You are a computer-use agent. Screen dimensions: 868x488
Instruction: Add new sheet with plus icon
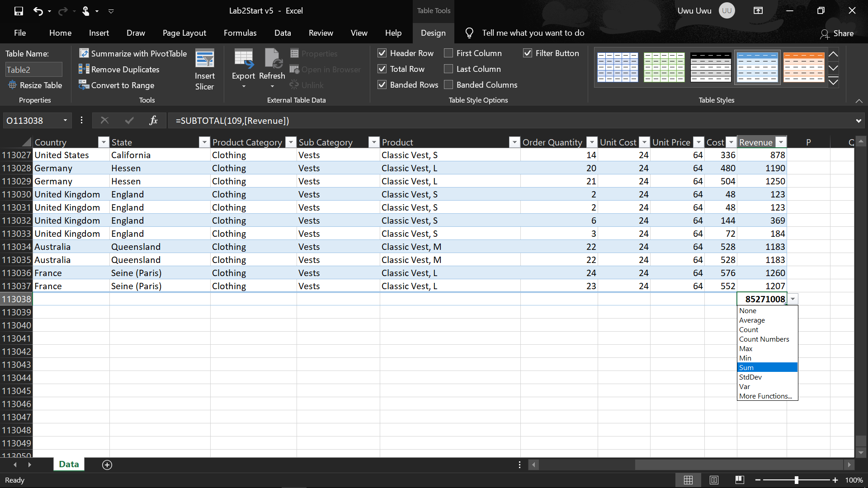[x=107, y=465]
